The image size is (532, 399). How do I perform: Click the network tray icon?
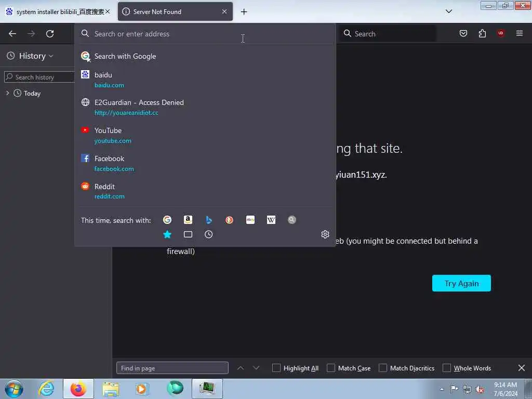pos(467,390)
